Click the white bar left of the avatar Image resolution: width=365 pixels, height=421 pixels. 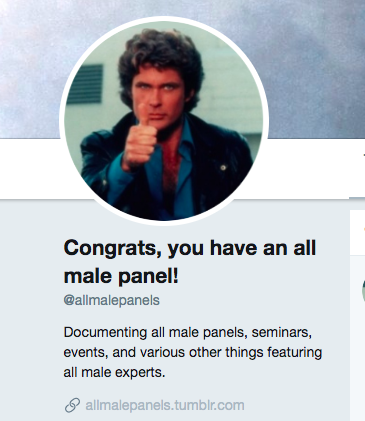click(x=32, y=168)
